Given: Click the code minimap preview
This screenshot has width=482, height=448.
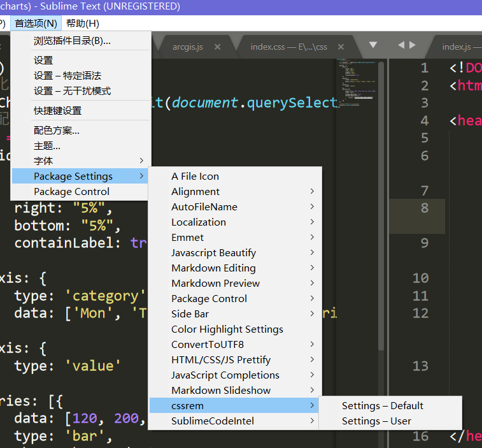Looking at the screenshot, I should pos(355,83).
